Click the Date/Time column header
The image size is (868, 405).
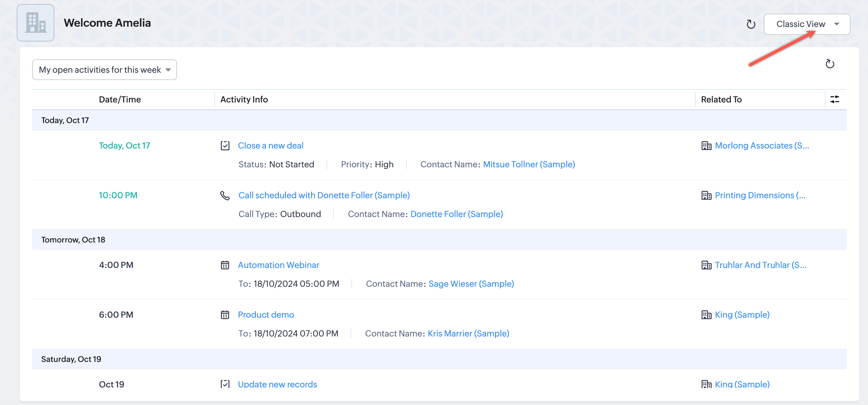tap(120, 99)
